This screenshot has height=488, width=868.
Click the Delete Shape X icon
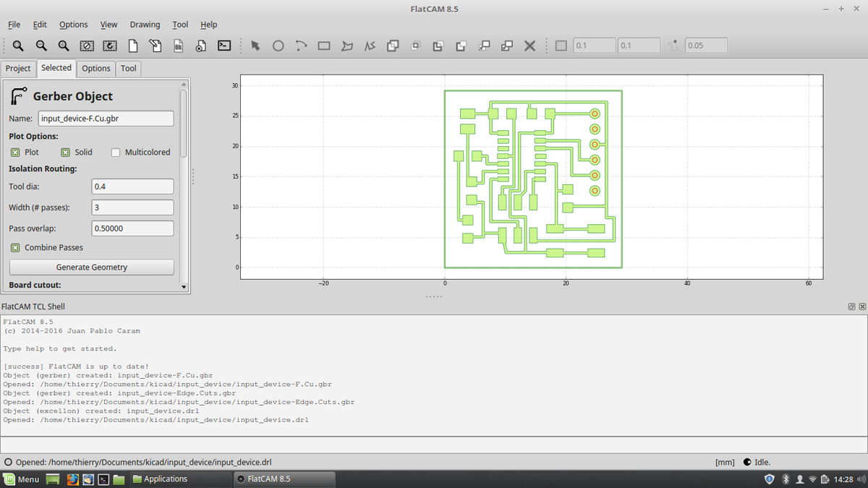coord(529,46)
